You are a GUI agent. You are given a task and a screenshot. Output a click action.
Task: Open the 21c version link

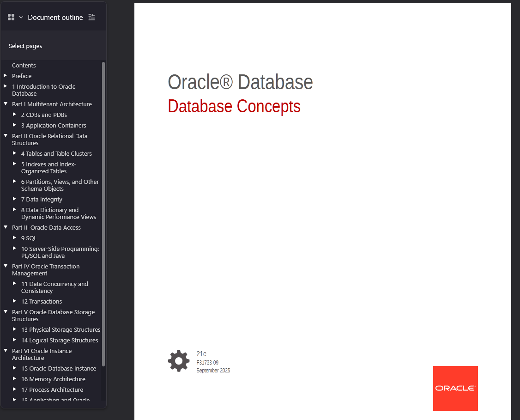click(x=201, y=353)
